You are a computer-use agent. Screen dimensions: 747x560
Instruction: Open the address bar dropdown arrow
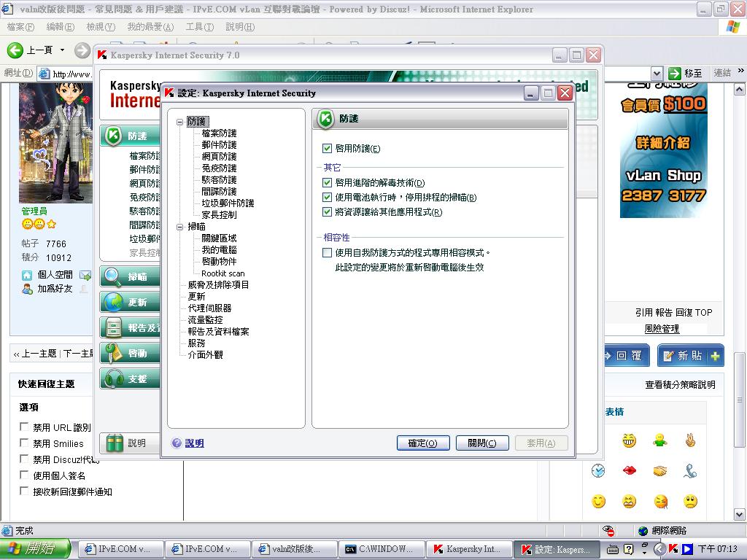tap(655, 73)
